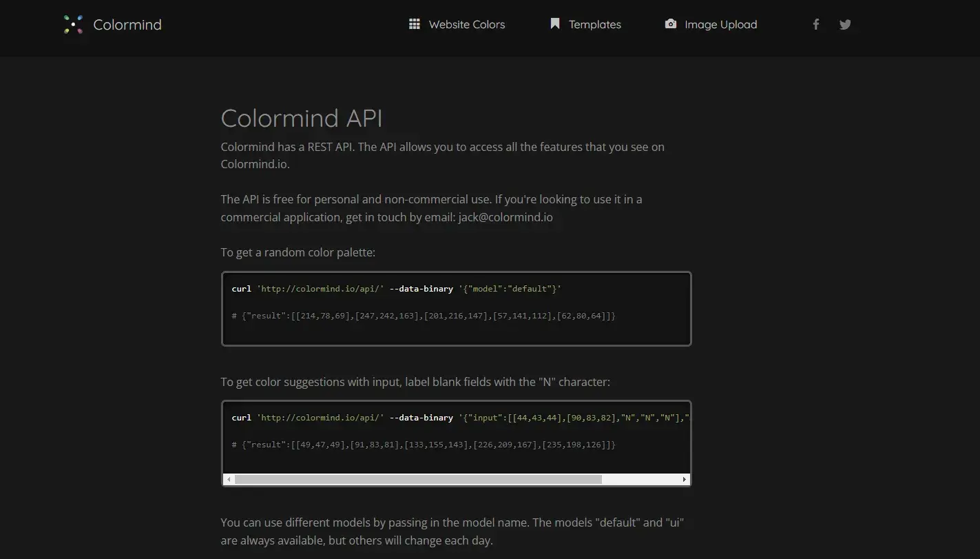The image size is (980, 559).
Task: Click the curl command containing "input":[[44,43,44]
Action: (461, 418)
